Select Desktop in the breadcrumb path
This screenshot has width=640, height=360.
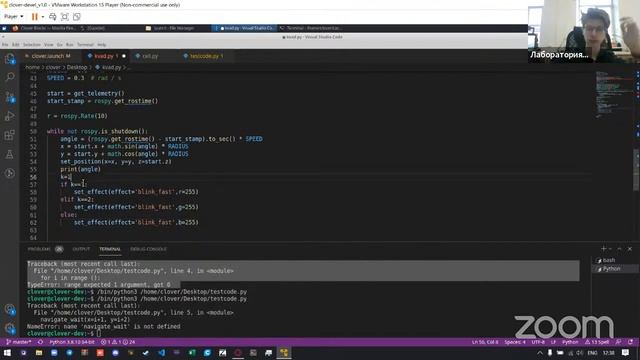click(x=77, y=67)
